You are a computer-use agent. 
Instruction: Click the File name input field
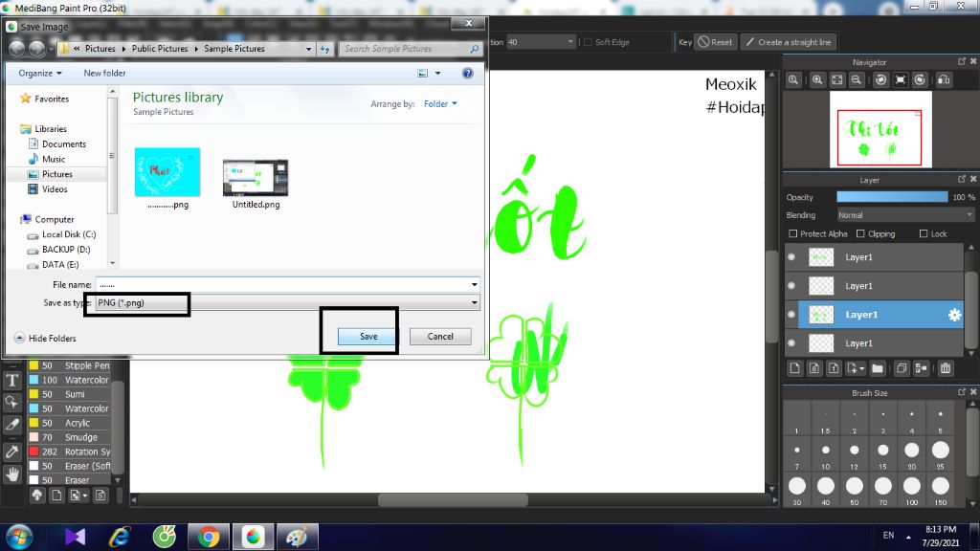tap(283, 285)
